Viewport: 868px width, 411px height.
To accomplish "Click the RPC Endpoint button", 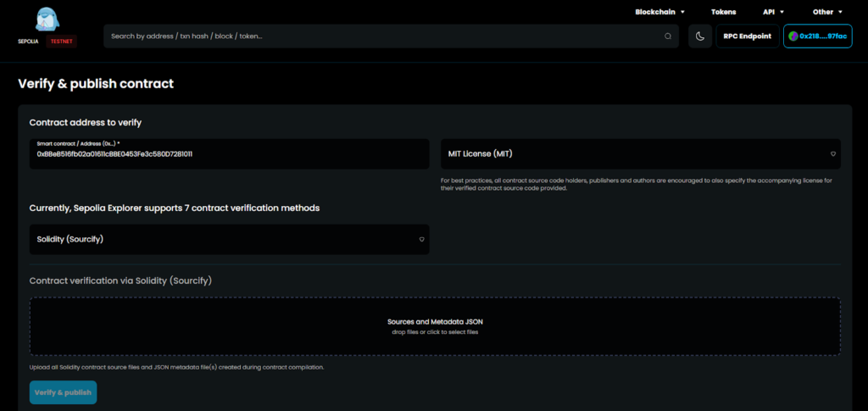I will [x=748, y=36].
